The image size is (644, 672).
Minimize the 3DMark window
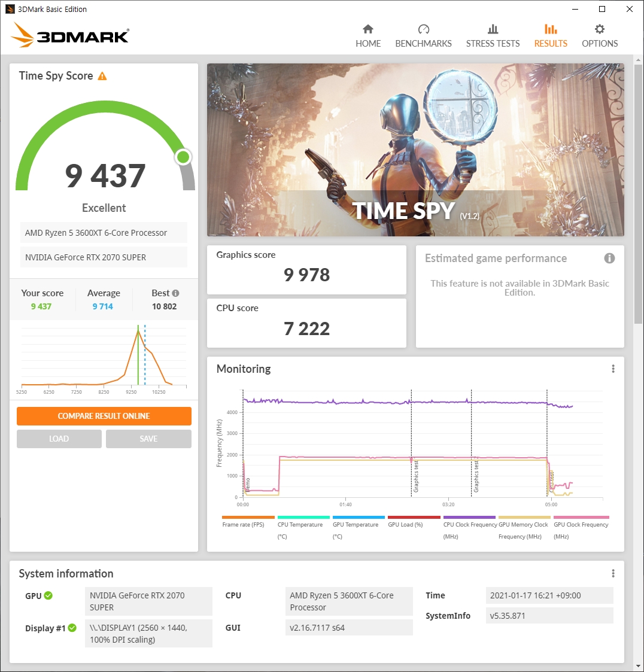pyautogui.click(x=575, y=9)
